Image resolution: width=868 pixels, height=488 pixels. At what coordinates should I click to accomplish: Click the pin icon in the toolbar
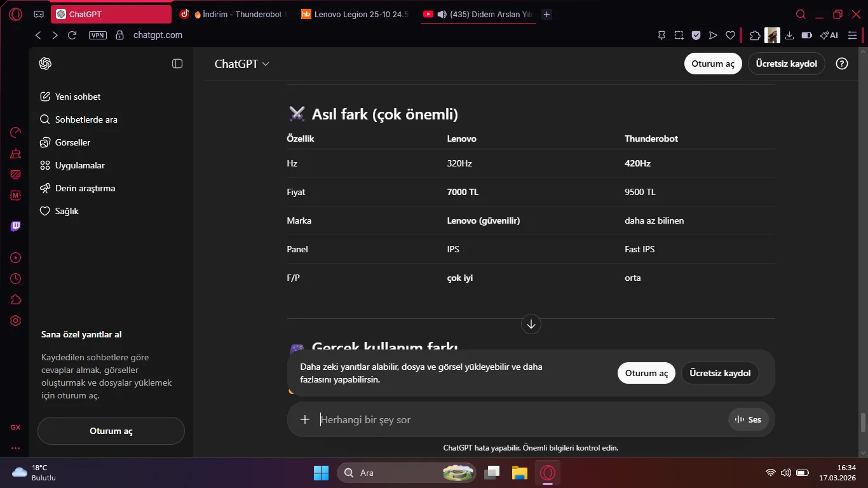coord(661,36)
